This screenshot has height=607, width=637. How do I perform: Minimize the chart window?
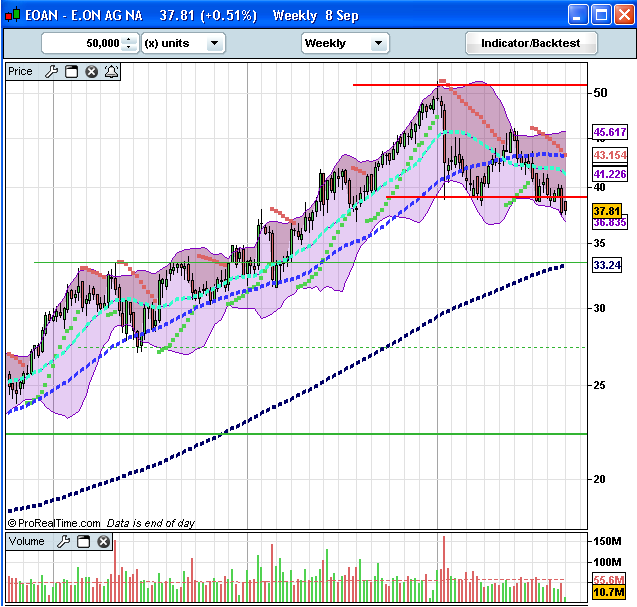tap(577, 15)
